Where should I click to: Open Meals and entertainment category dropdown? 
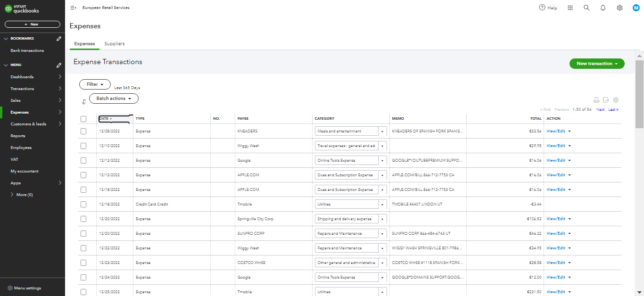(x=382, y=132)
